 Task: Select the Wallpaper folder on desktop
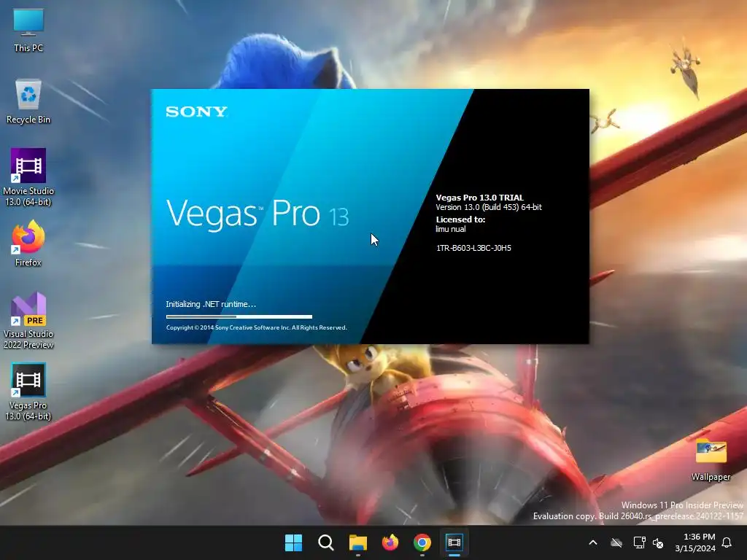coord(711,460)
